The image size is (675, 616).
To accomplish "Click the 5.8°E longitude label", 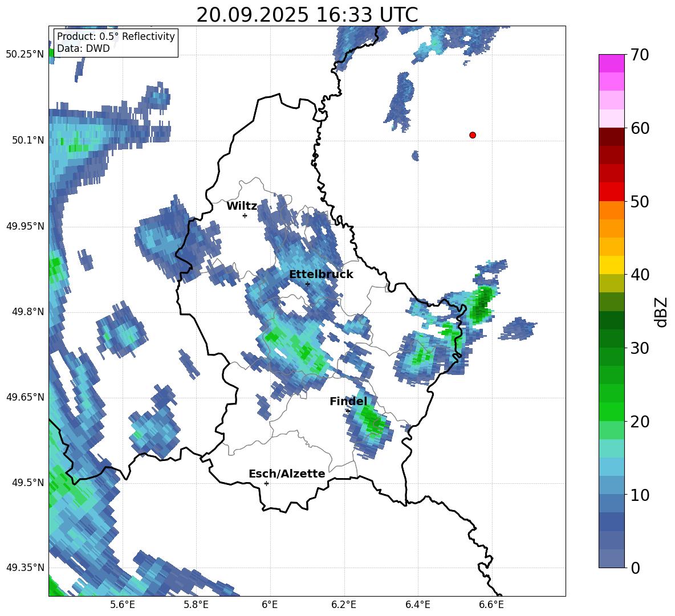I will tap(196, 605).
